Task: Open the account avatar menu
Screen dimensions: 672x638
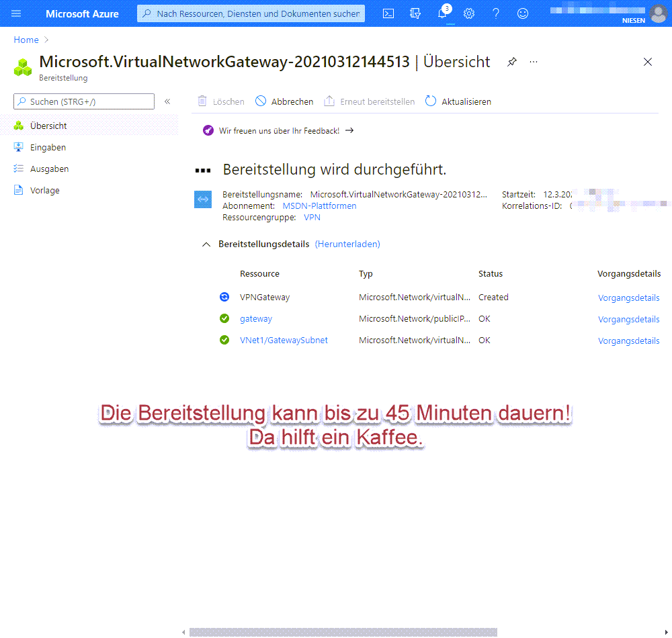Action: tap(659, 13)
